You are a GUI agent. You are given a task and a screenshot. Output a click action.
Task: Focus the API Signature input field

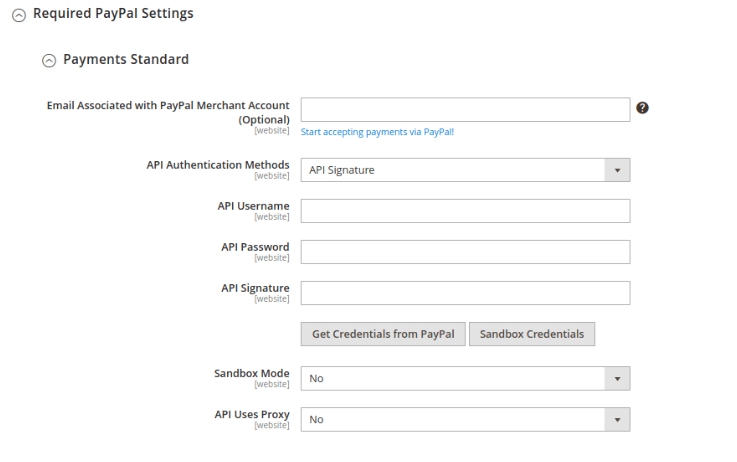(x=465, y=293)
